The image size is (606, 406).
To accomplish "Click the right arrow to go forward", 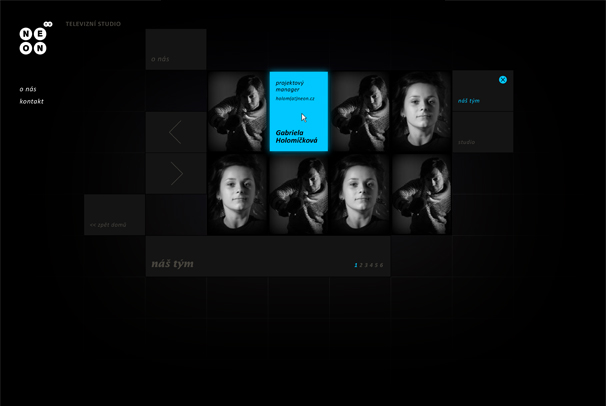I will pos(176,174).
